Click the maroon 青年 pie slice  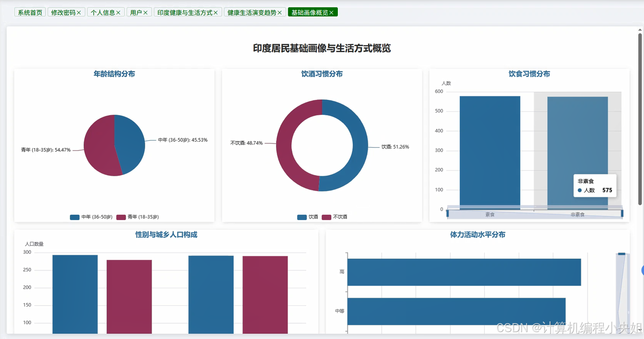pos(99,147)
